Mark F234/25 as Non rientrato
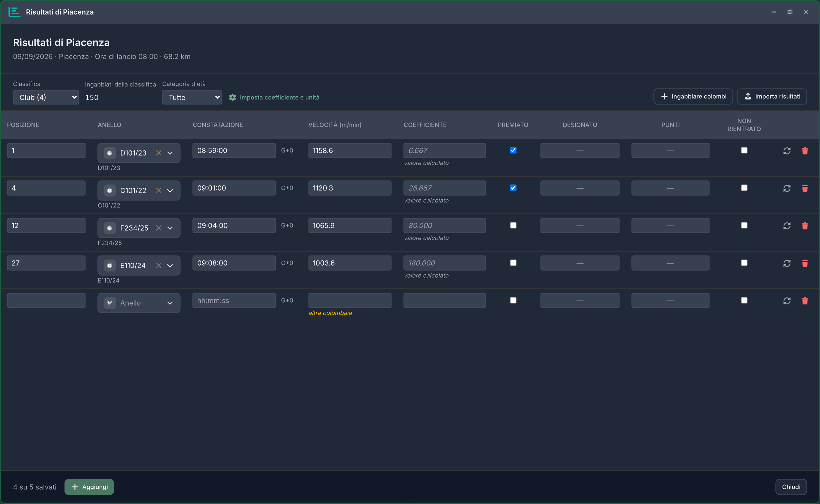820x504 pixels. (x=744, y=225)
